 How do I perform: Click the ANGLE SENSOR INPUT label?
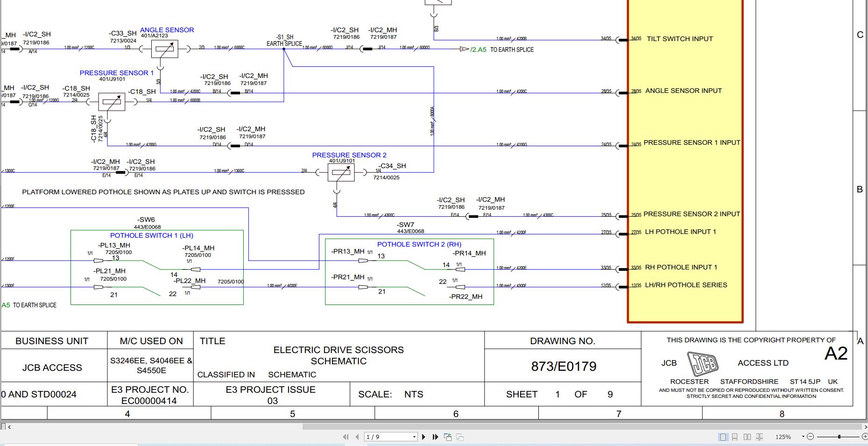click(x=684, y=91)
